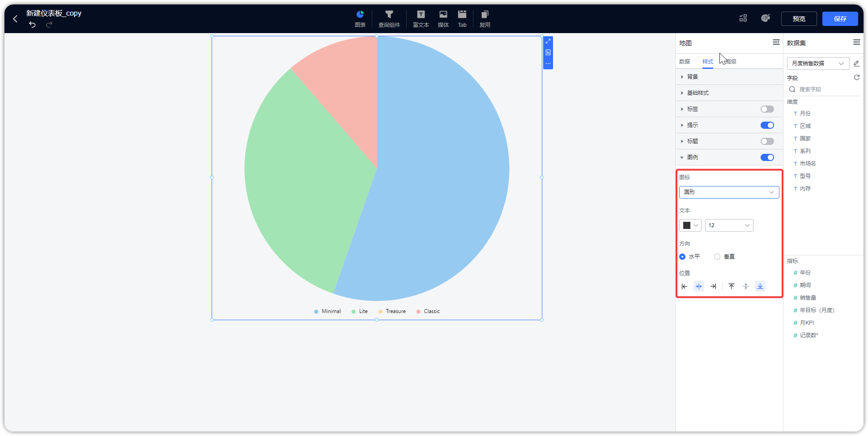Screen dimensions: 868x436
Task: Click the Classic legend item
Action: (428, 311)
